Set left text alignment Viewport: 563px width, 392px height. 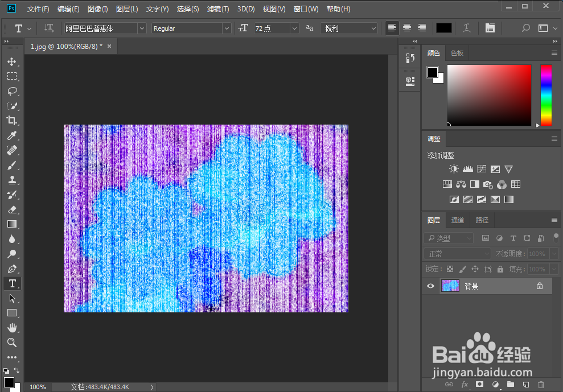pyautogui.click(x=392, y=28)
